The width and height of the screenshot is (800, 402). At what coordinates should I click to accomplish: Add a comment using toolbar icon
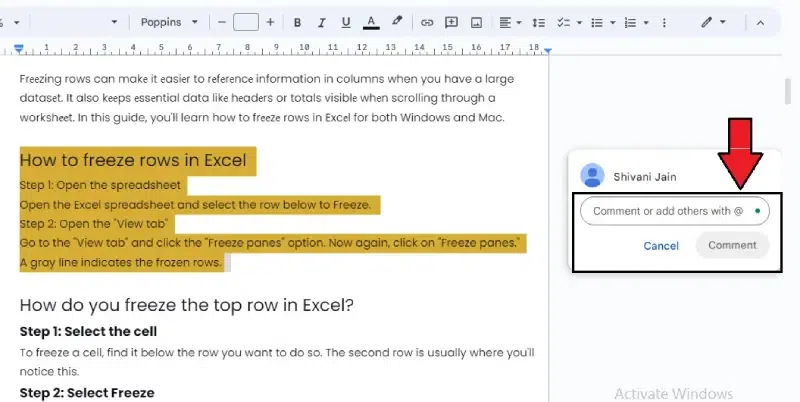coord(452,22)
